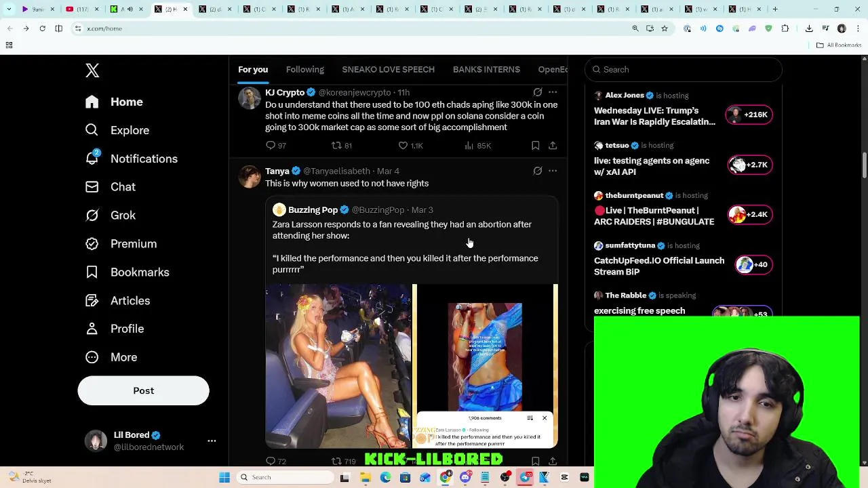The image size is (868, 488).
Task: Click the X logo in the sidebar
Action: [92, 70]
